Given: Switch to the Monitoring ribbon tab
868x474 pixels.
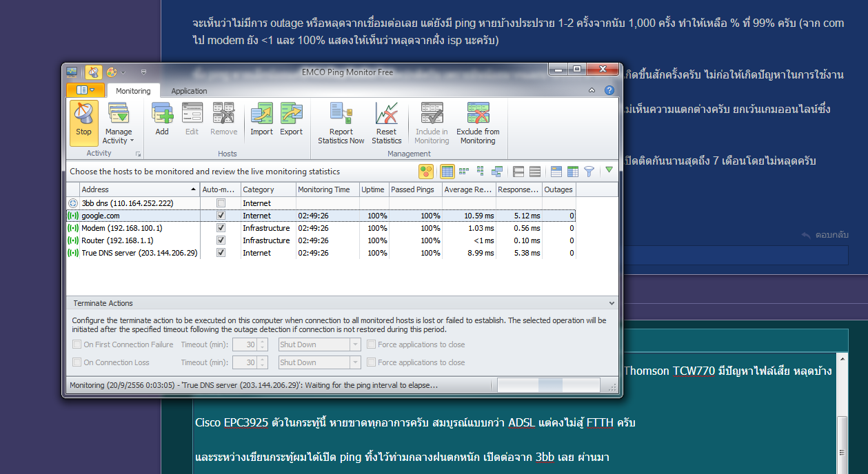Looking at the screenshot, I should point(133,91).
